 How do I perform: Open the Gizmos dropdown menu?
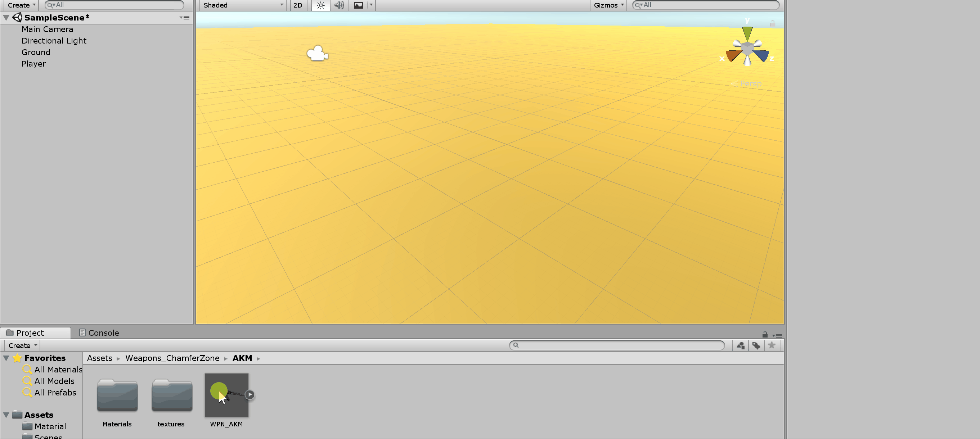(608, 5)
